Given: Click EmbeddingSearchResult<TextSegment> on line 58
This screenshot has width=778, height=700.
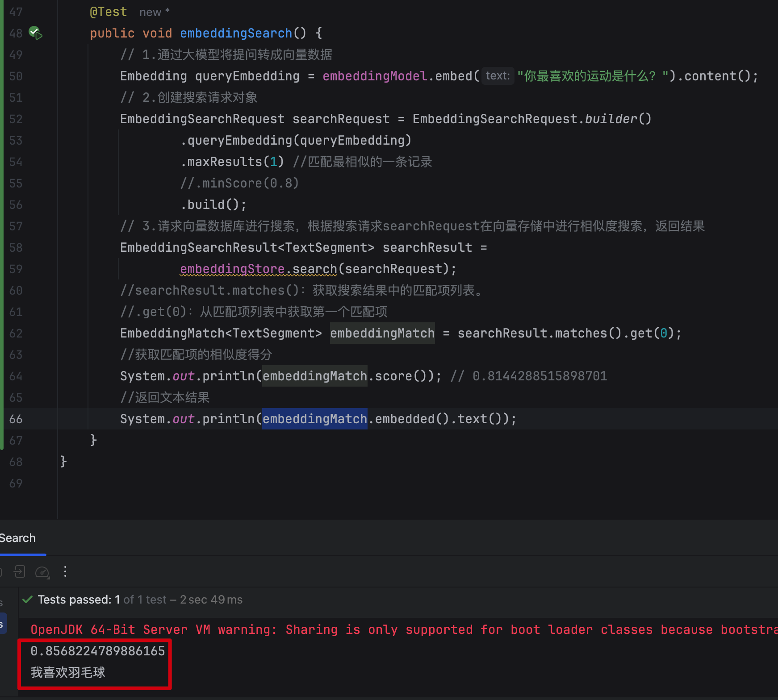Looking at the screenshot, I should pos(247,247).
